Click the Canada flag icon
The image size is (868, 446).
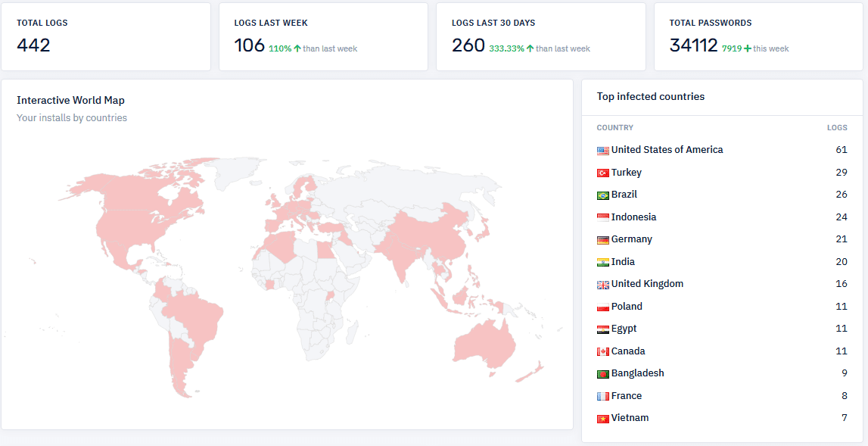click(602, 352)
